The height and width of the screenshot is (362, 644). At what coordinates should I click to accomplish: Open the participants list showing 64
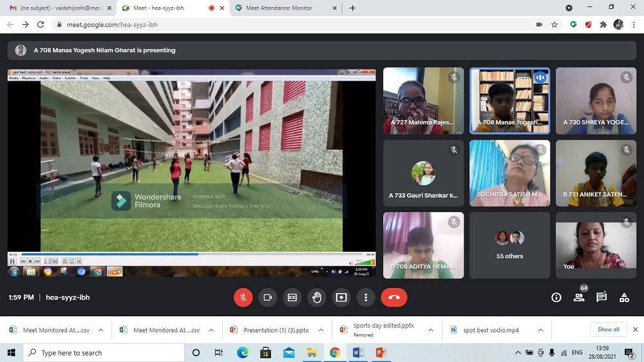[x=579, y=298]
